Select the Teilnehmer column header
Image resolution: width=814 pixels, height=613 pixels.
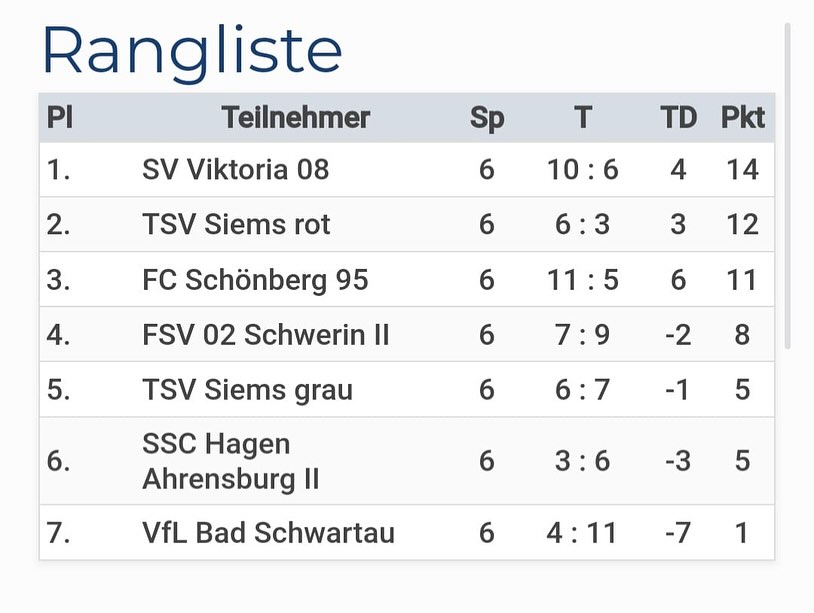click(x=295, y=117)
